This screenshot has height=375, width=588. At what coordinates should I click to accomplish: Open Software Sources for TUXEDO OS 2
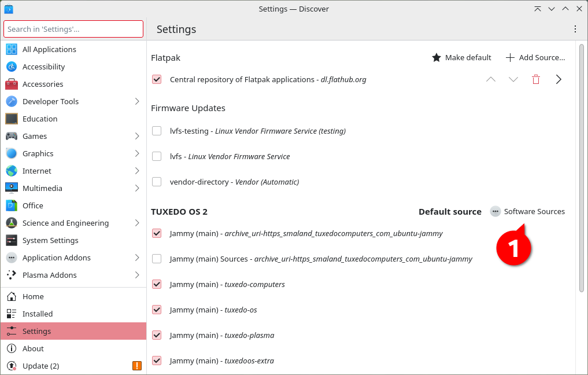coord(528,211)
